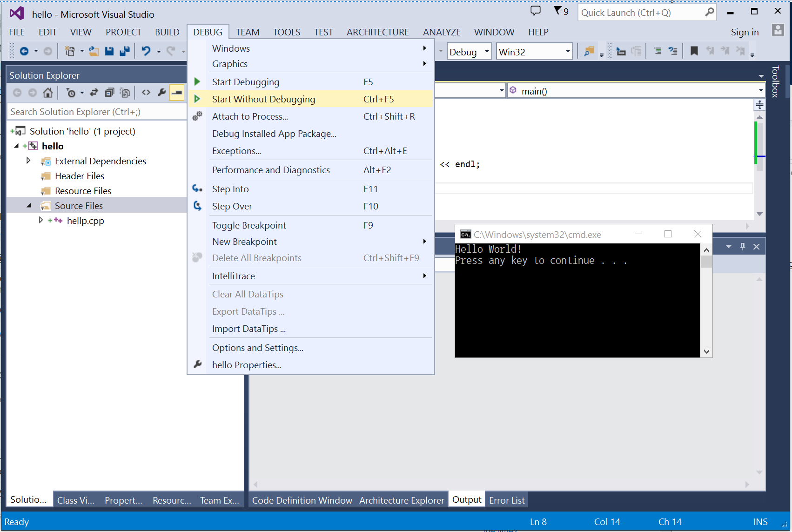Open the Undo history dropdown arrow
The height and width of the screenshot is (532, 792).
tap(159, 51)
